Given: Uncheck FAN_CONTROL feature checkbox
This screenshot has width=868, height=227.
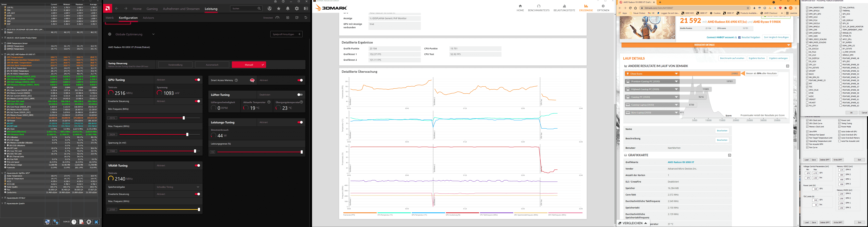Looking at the screenshot, I should pos(841,7).
